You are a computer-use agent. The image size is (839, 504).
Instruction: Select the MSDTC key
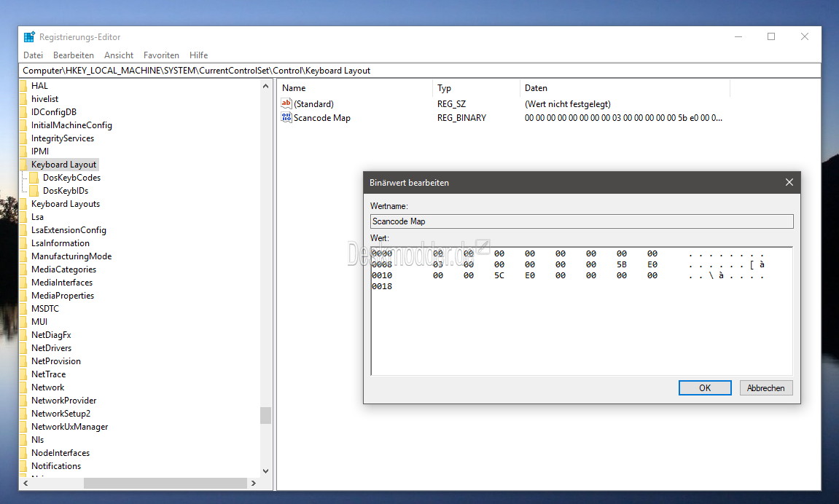(45, 308)
